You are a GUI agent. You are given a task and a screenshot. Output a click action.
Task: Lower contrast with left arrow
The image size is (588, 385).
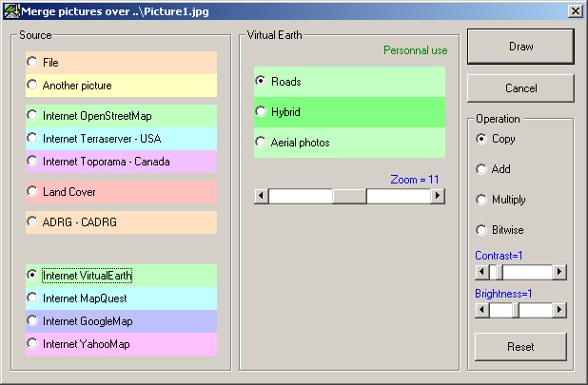[481, 272]
